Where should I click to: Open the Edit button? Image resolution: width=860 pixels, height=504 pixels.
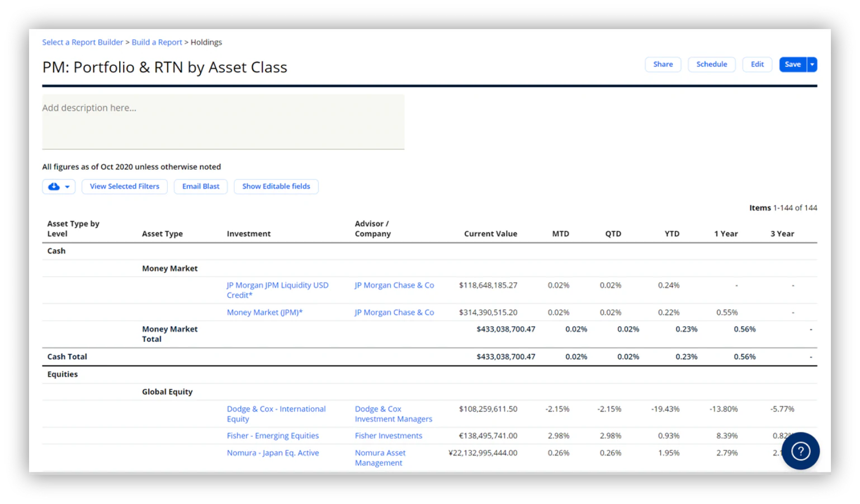coord(757,65)
